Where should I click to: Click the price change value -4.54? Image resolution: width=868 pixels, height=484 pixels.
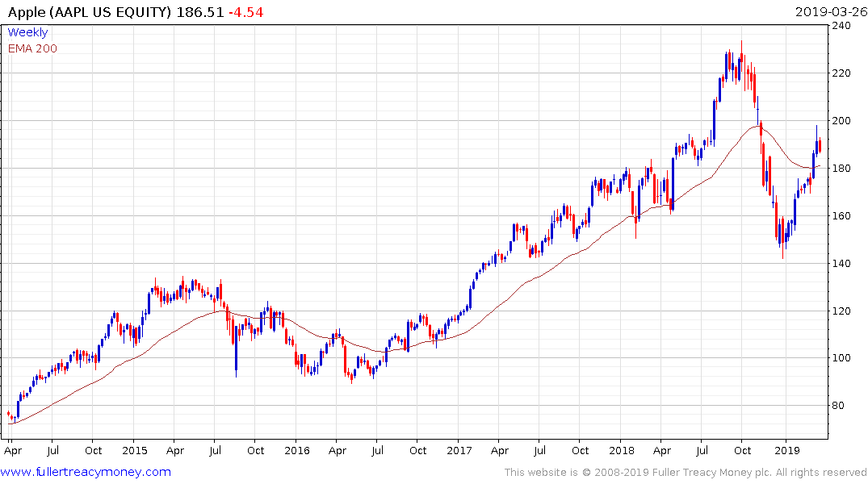click(245, 12)
